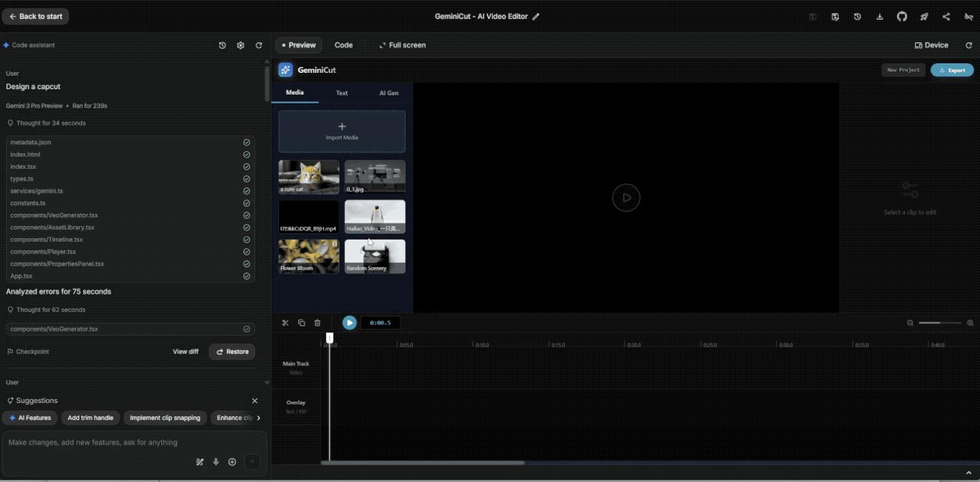Adjust the timeline zoom slider
The height and width of the screenshot is (482, 980).
click(940, 323)
